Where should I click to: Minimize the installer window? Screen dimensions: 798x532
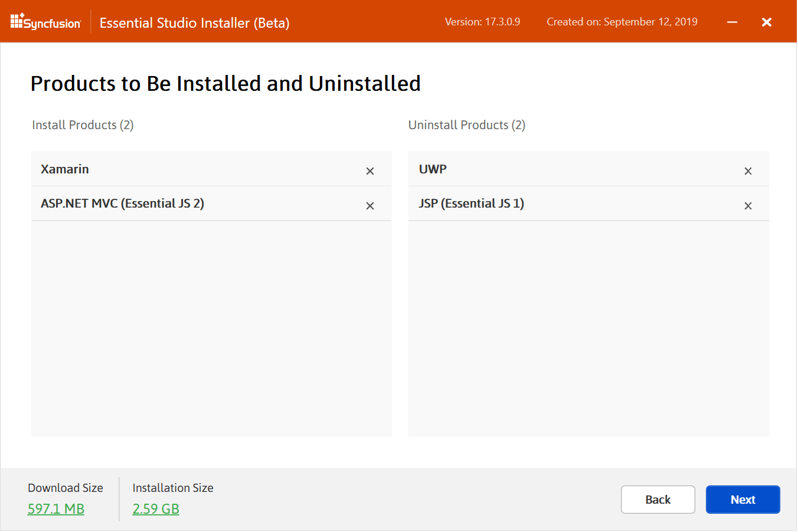click(732, 22)
